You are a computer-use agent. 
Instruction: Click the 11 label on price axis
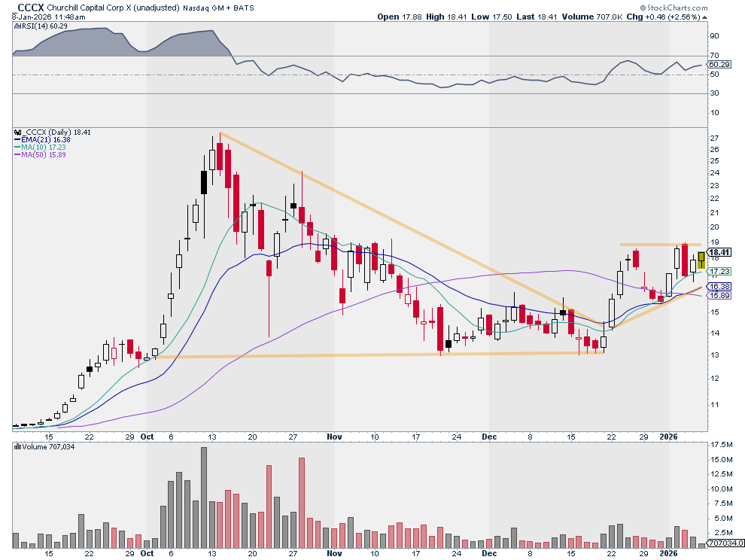[x=714, y=405]
